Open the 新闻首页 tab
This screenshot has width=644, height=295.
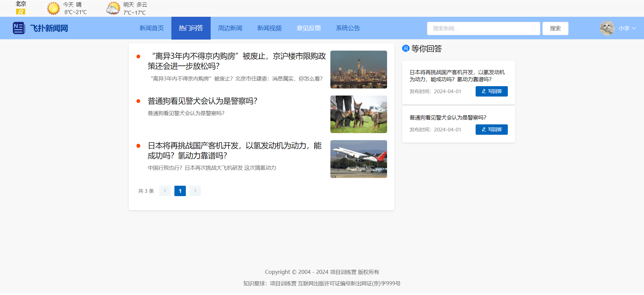click(x=152, y=28)
